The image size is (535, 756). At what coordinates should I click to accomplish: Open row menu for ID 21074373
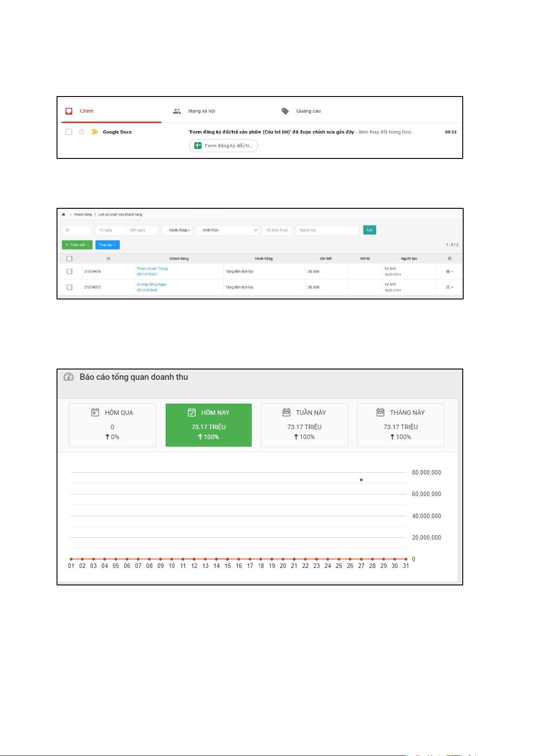449,287
